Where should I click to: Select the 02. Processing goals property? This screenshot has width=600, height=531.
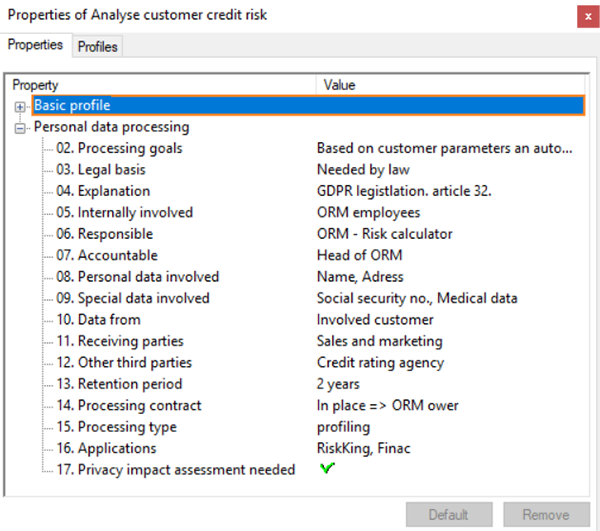tap(119, 149)
